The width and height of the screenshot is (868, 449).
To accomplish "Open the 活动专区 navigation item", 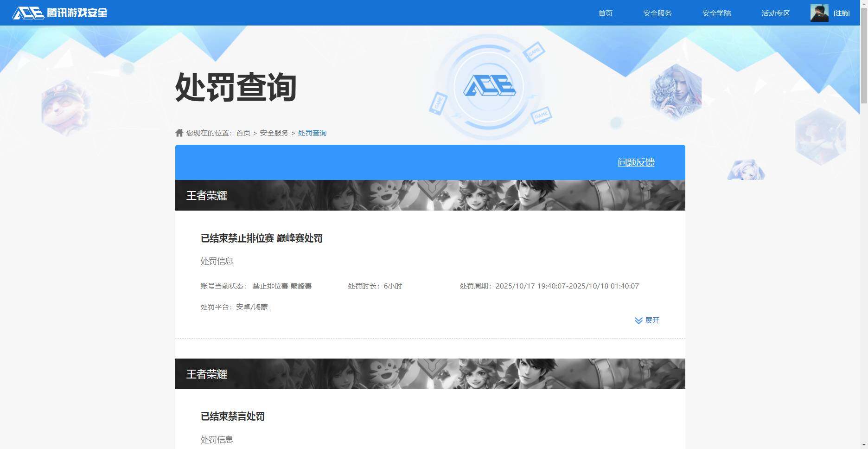I will 775,13.
